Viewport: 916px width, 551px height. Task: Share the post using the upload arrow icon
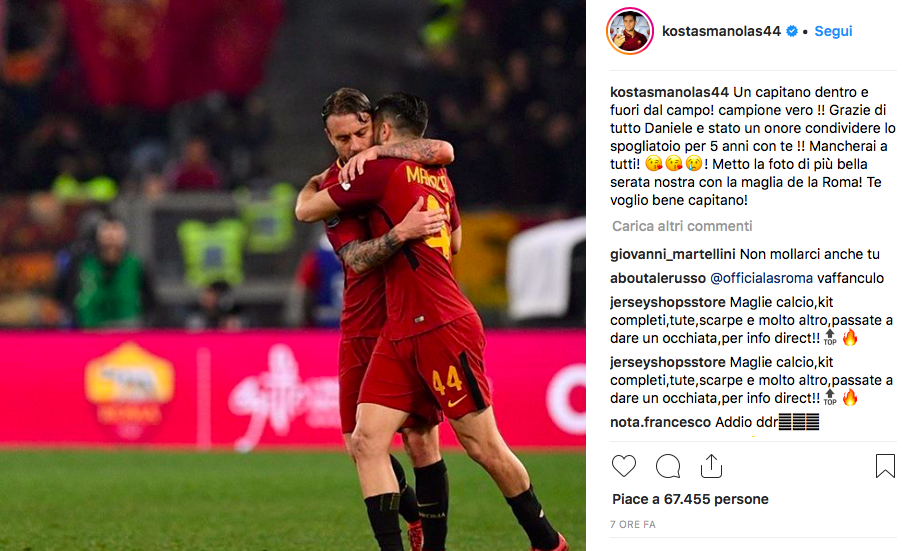711,466
